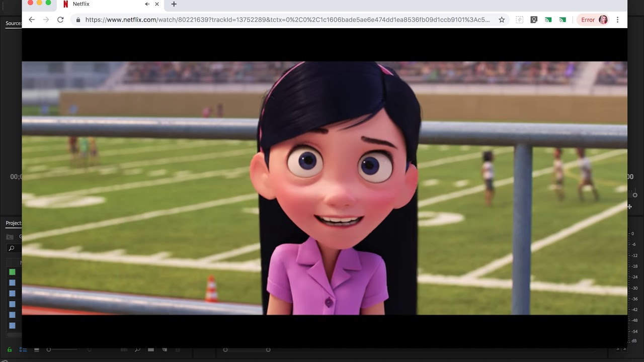Open Chrome's three-dot menu

(617, 20)
